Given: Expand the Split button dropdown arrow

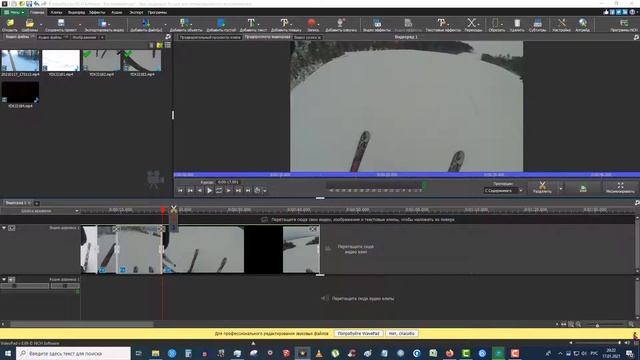Looking at the screenshot, I should tap(560, 188).
